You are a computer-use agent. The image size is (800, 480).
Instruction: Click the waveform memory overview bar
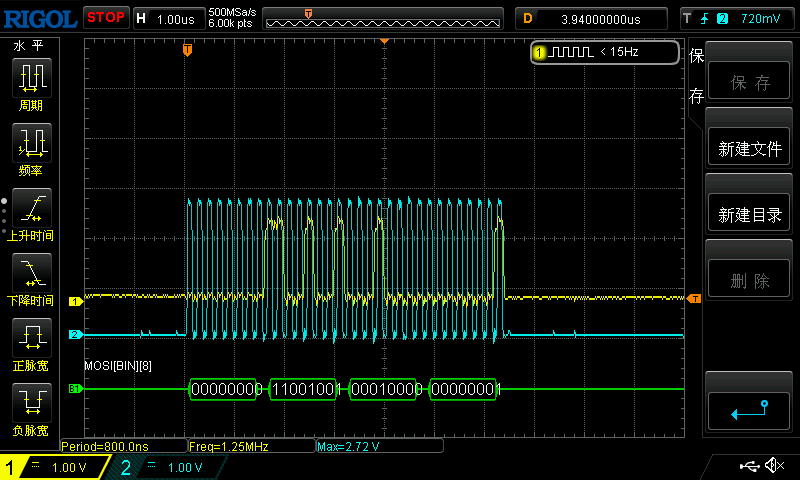(x=383, y=19)
